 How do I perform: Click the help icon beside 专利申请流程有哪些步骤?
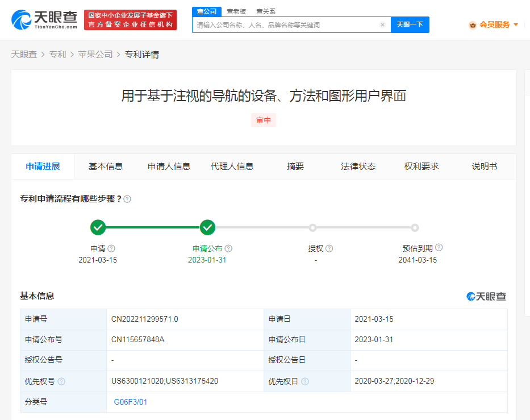127,199
